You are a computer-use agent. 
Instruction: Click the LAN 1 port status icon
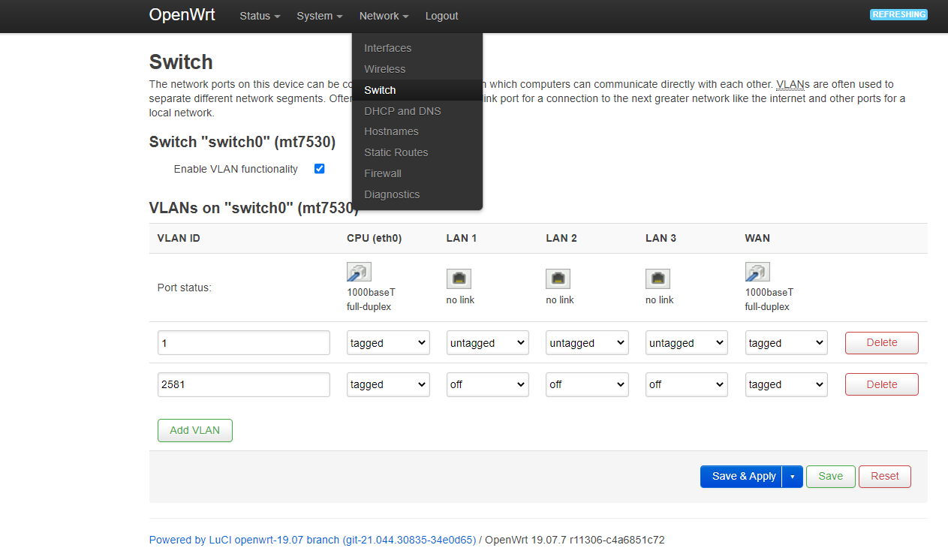point(459,279)
